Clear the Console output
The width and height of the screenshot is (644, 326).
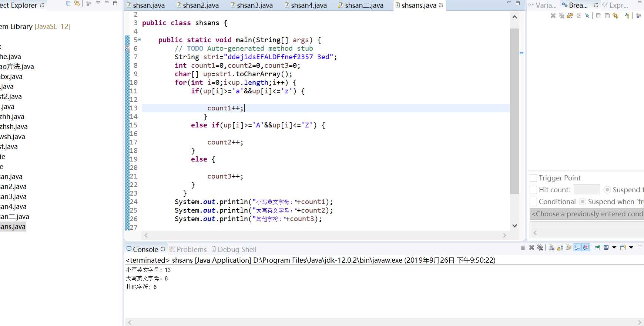tap(551, 247)
